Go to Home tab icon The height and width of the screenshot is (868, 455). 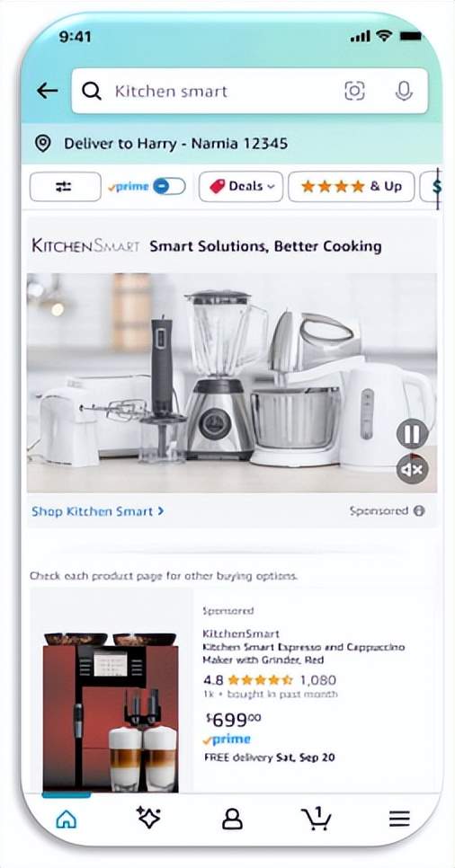[67, 819]
